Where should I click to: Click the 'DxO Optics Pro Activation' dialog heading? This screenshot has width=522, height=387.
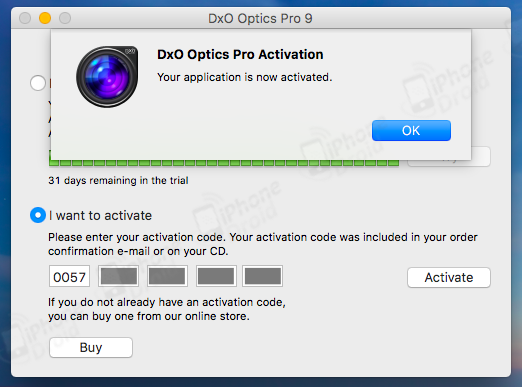(240, 54)
